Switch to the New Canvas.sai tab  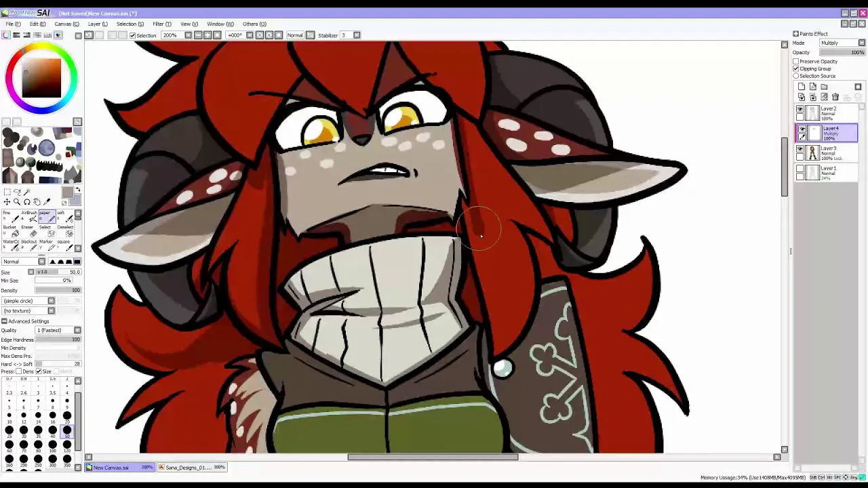pos(120,467)
